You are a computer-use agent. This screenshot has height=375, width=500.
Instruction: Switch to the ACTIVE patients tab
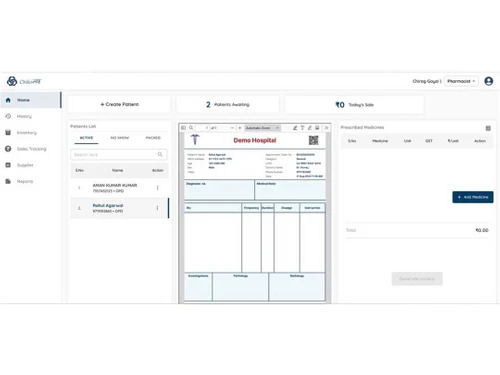click(86, 138)
